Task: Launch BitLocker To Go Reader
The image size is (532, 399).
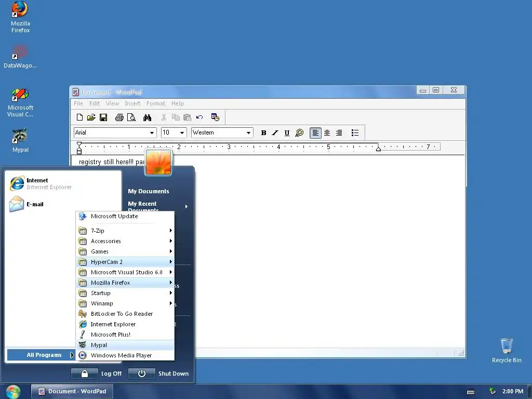Action: click(125, 314)
